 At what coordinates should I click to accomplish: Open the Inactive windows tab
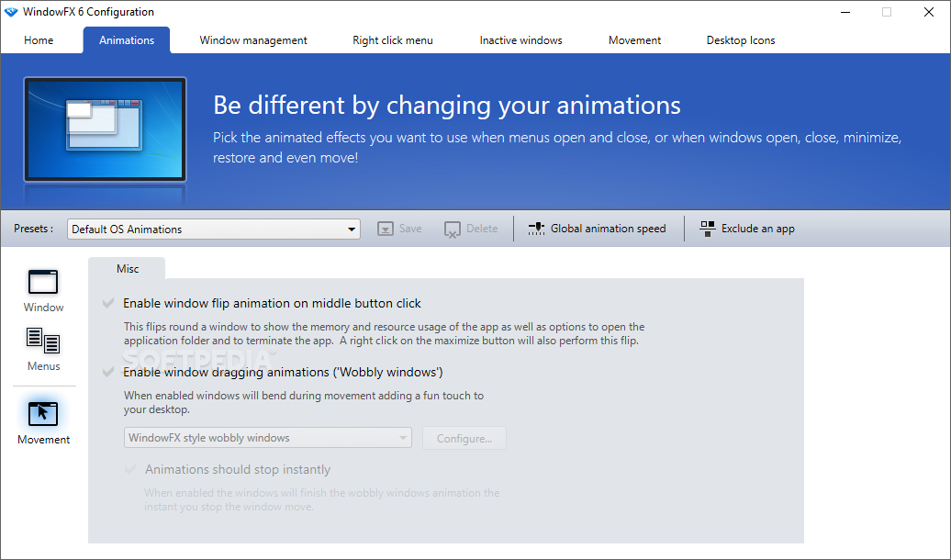(520, 40)
